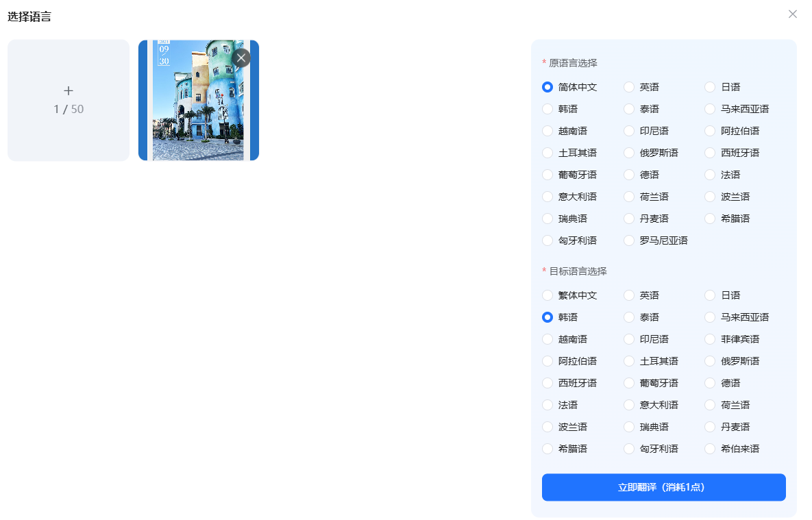The width and height of the screenshot is (812, 520).
Task: Close the language selection dialog
Action: click(793, 14)
